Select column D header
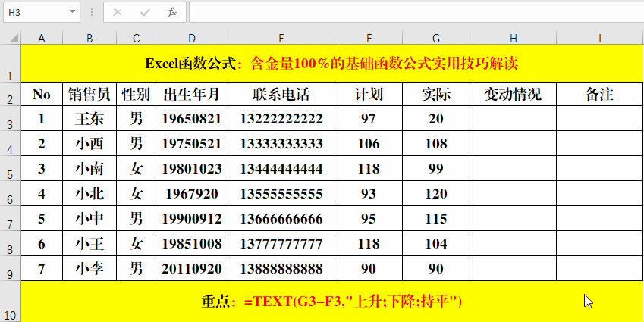 point(192,38)
